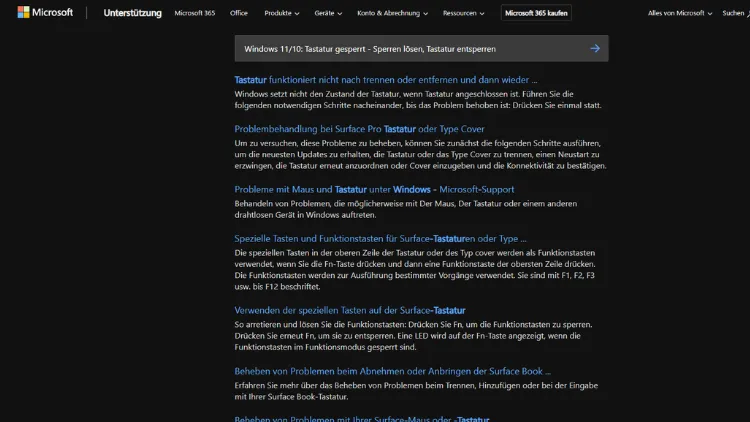Expand the Geräte dropdown
The height and width of the screenshot is (422, 750).
[328, 13]
